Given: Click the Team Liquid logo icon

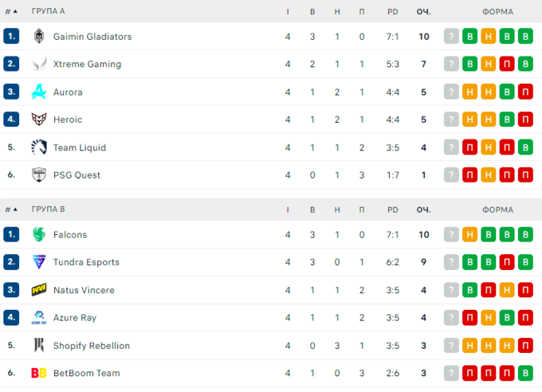Looking at the screenshot, I should pyautogui.click(x=39, y=147).
